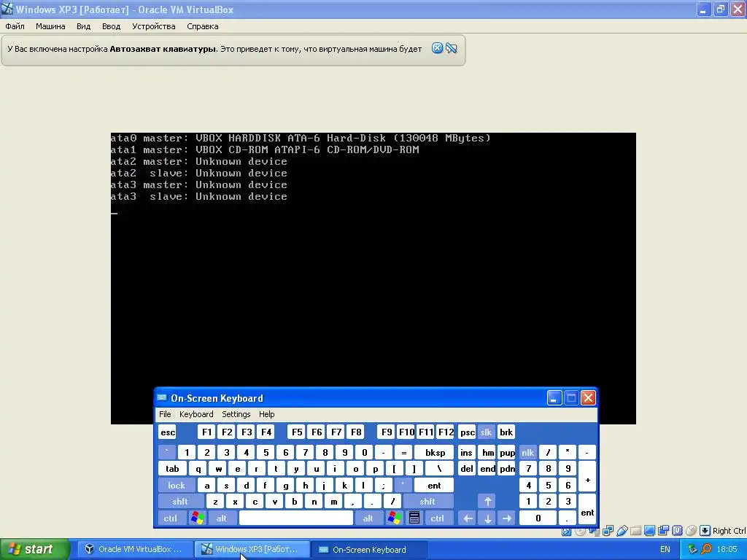The height and width of the screenshot is (560, 747).
Task: Open the Справка menu
Action: click(203, 26)
